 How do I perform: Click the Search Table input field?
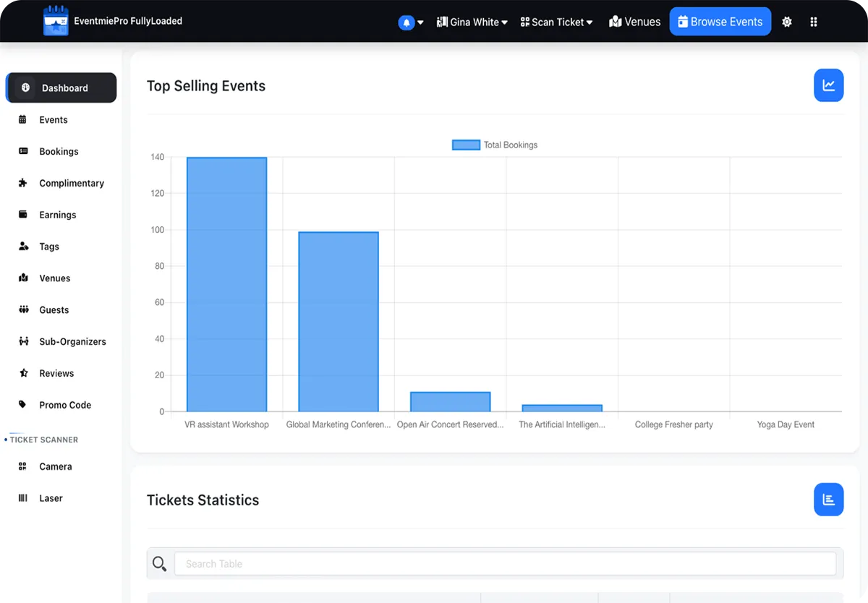click(505, 564)
